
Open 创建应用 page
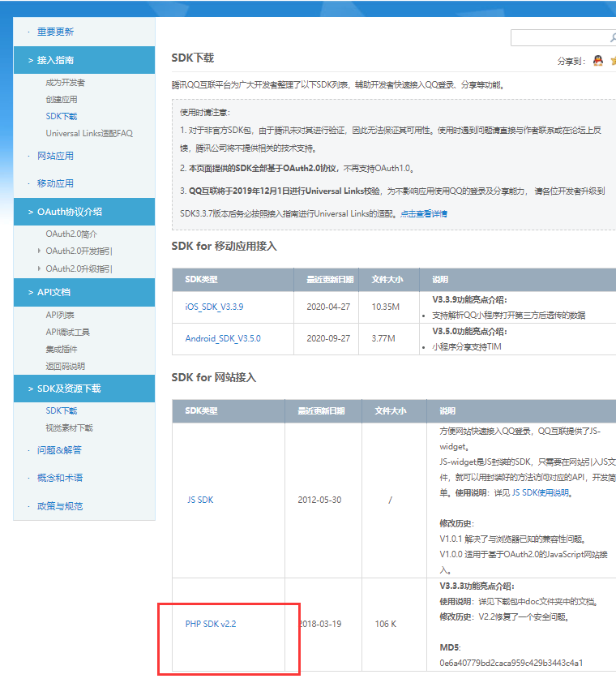62,99
